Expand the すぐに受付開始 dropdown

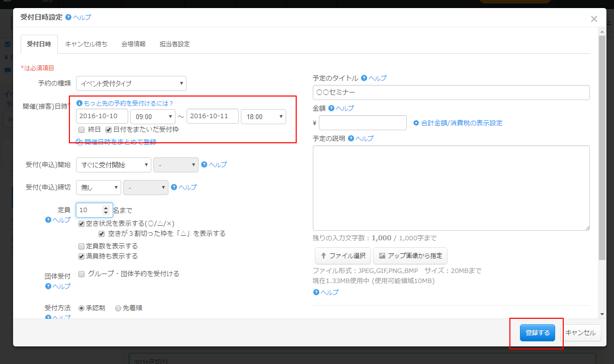114,164
